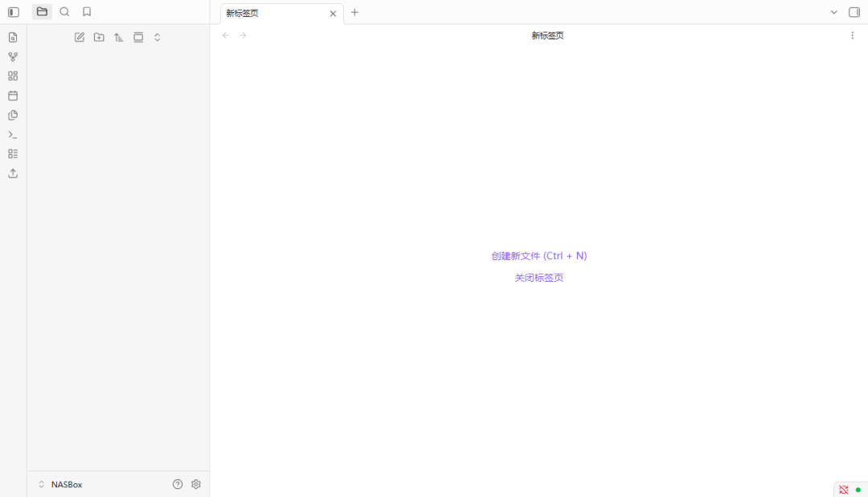Expand or collapse all folders chevrons
The width and height of the screenshot is (868, 497).
pyautogui.click(x=158, y=37)
